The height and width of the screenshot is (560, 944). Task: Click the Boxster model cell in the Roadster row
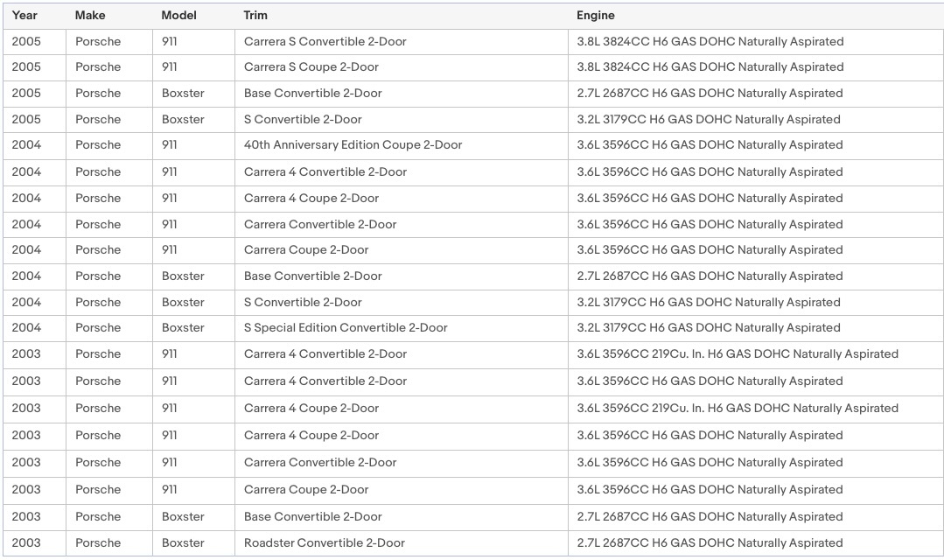[x=183, y=542]
